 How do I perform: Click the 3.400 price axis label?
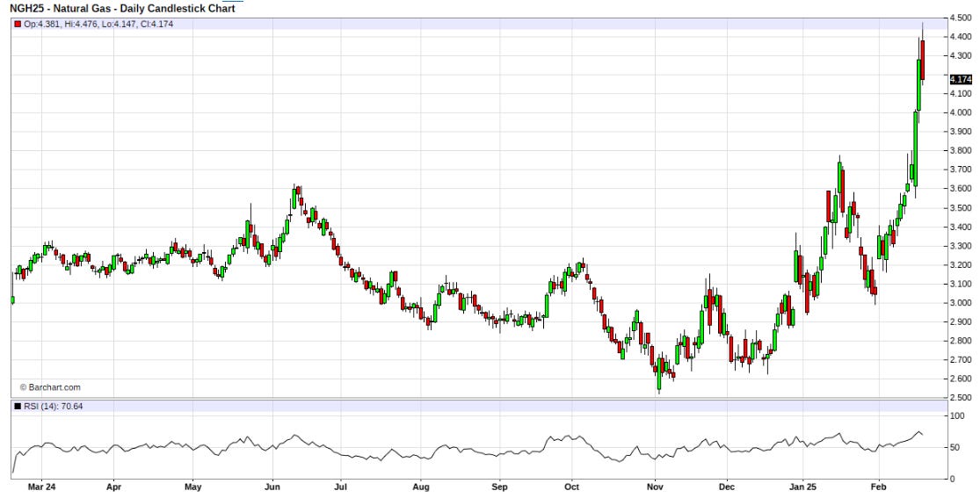pos(960,227)
